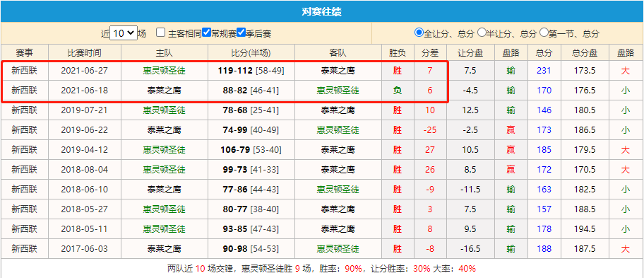Click total line 170.5 in 2018-08-04 row

(x=585, y=170)
